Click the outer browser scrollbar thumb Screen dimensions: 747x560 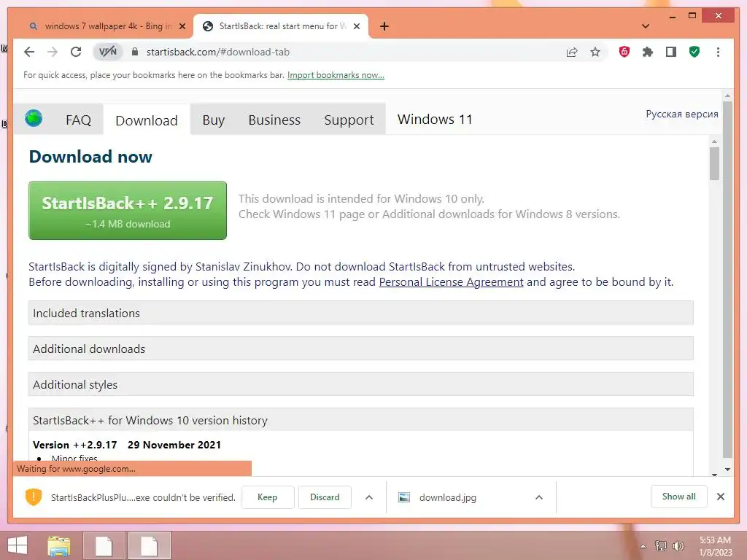pyautogui.click(x=727, y=281)
